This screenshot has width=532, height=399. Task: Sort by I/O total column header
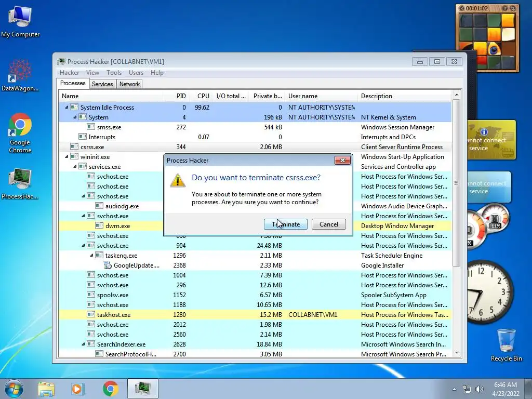pyautogui.click(x=231, y=96)
